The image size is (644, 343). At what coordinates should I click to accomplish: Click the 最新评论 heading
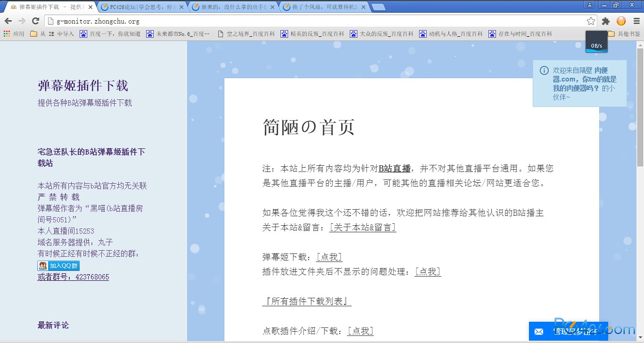coord(53,325)
